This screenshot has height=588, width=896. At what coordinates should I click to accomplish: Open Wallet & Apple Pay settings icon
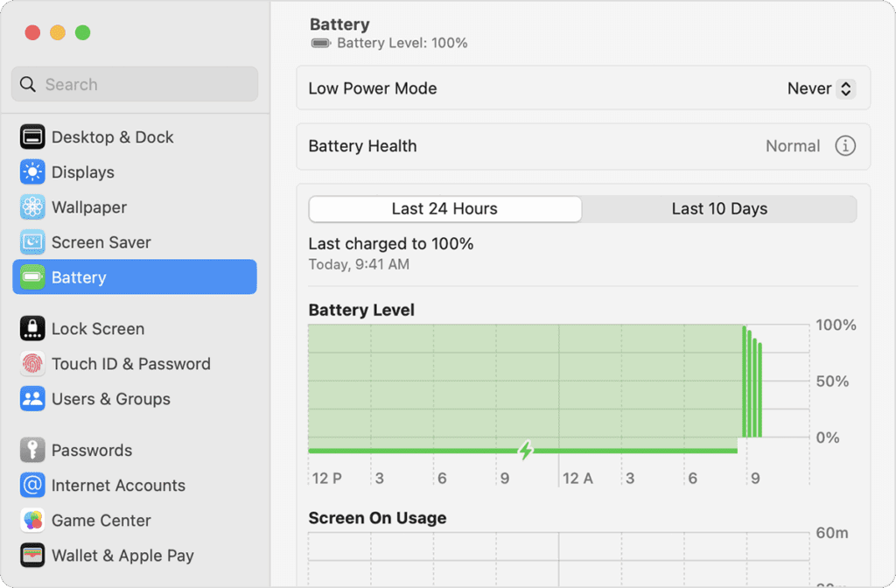coord(32,555)
